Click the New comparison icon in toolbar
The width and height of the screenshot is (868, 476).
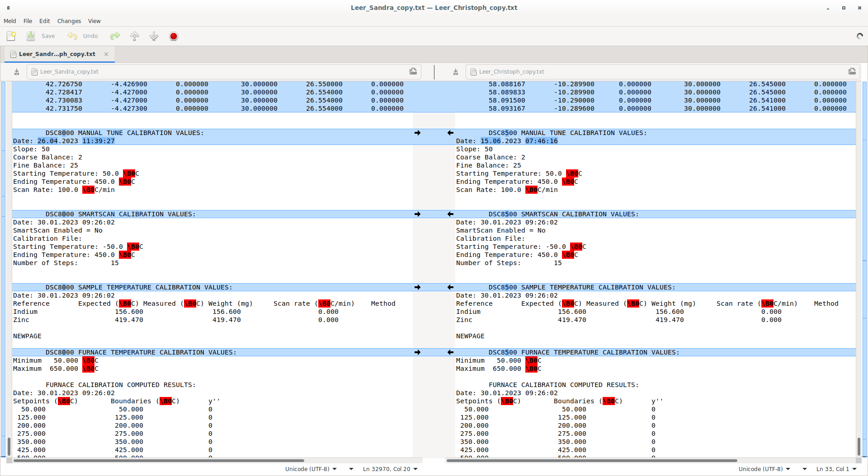click(11, 36)
